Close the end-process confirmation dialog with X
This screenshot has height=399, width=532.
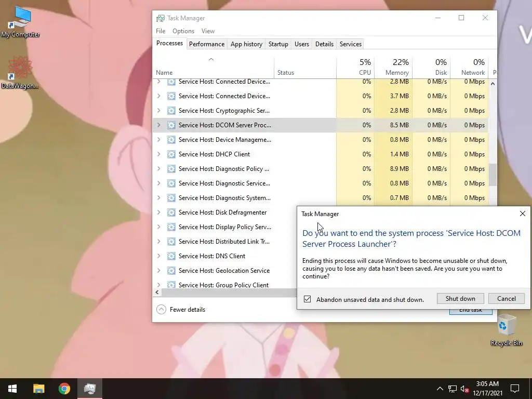(x=523, y=214)
